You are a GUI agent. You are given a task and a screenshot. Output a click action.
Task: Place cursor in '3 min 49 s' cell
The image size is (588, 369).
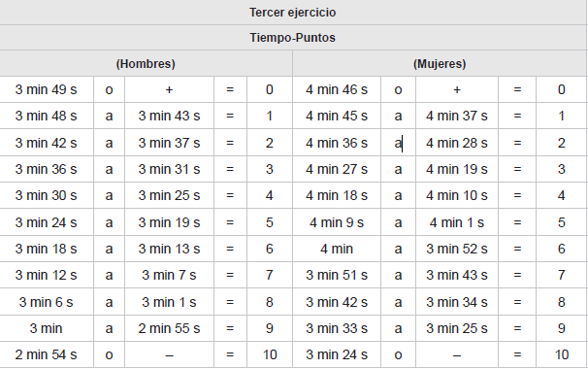pyautogui.click(x=47, y=89)
